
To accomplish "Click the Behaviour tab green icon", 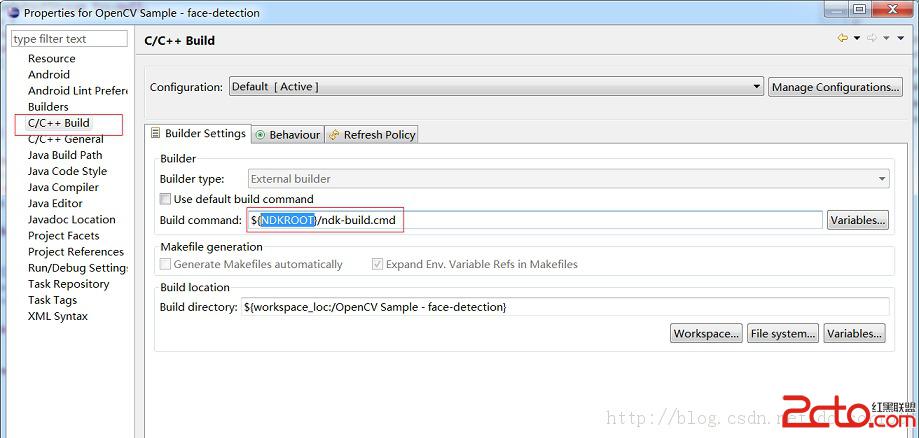I will click(260, 135).
